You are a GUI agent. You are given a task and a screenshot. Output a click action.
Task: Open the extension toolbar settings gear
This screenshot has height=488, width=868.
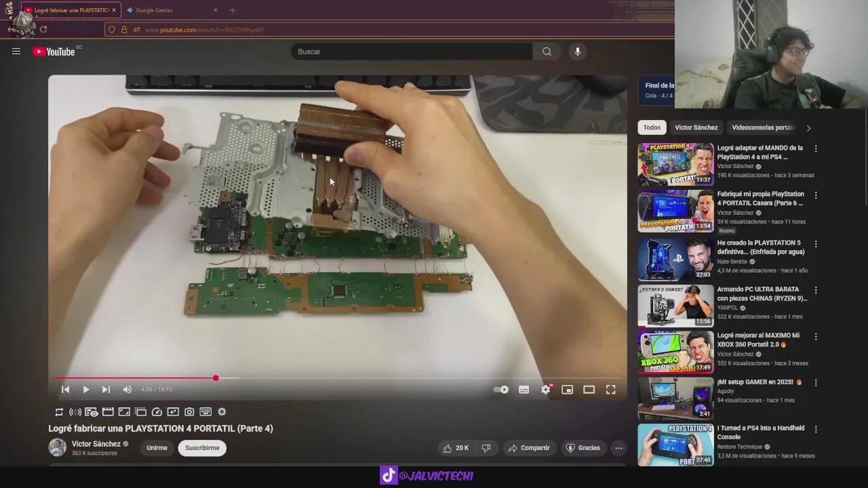pos(222,411)
